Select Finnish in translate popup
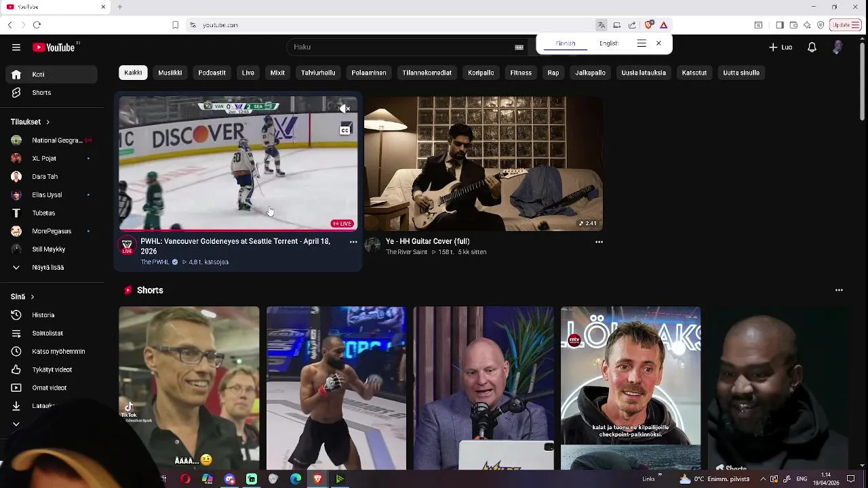 point(566,43)
